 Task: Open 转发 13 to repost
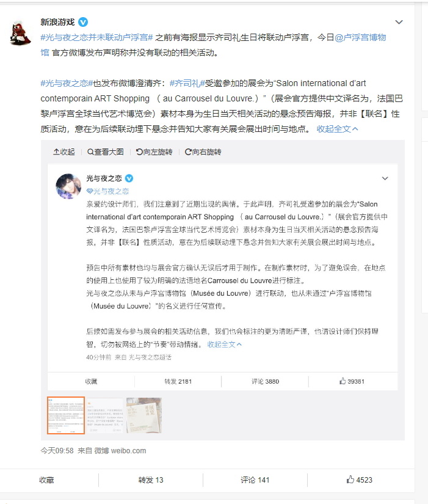pyautogui.click(x=151, y=480)
